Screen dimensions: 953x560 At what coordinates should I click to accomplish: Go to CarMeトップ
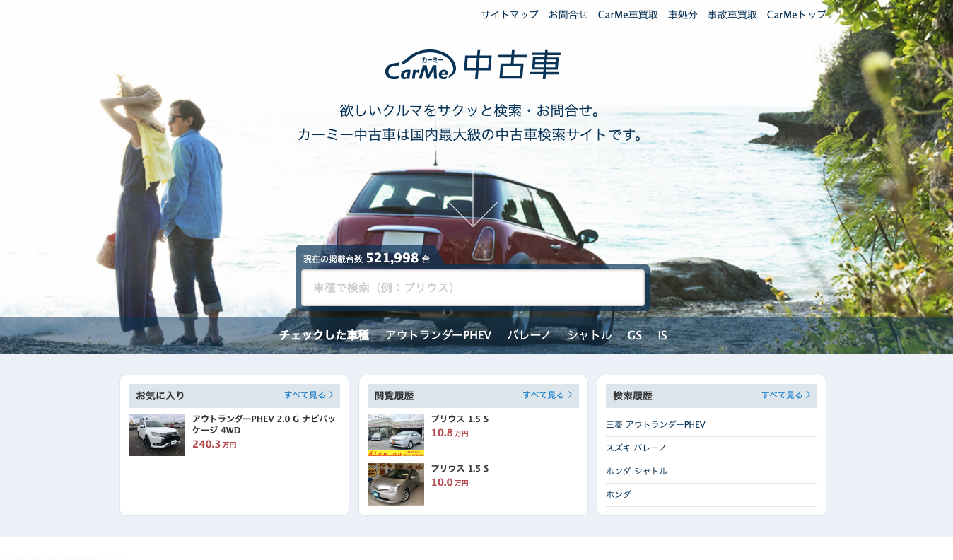coord(796,14)
